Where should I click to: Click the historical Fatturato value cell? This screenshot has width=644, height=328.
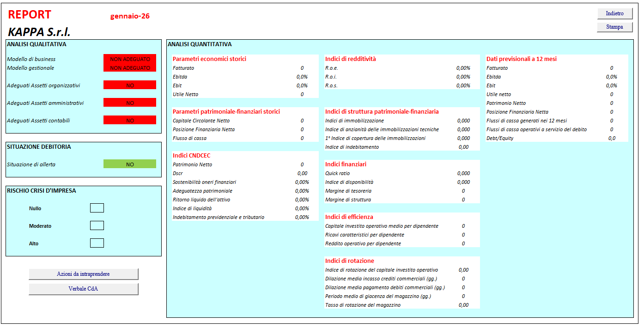pos(302,68)
